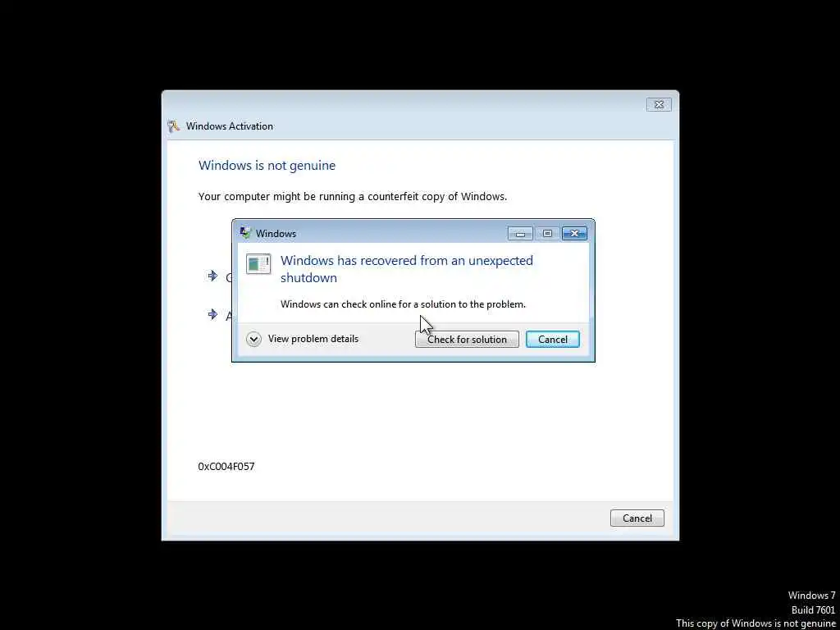
Task: Select the second arrow option icon
Action: point(212,314)
